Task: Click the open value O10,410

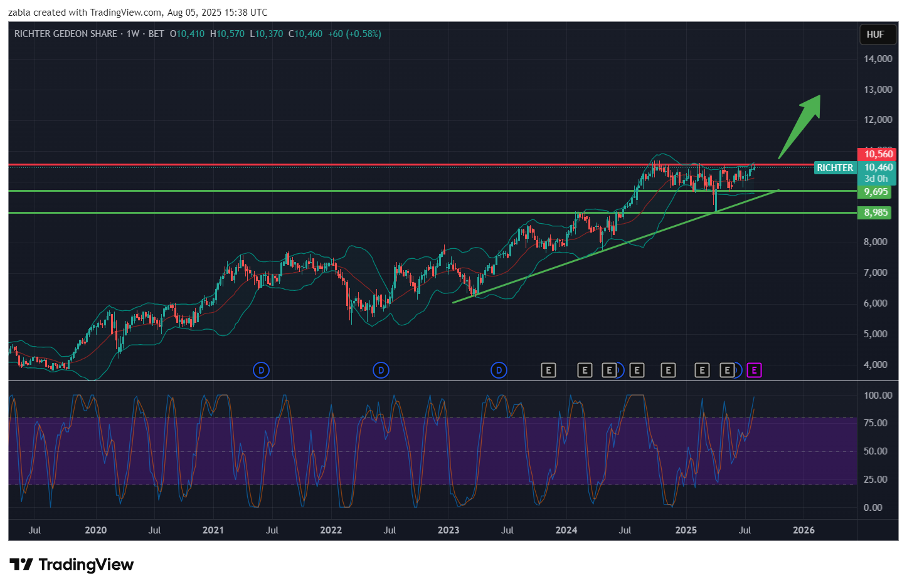Action: click(187, 34)
